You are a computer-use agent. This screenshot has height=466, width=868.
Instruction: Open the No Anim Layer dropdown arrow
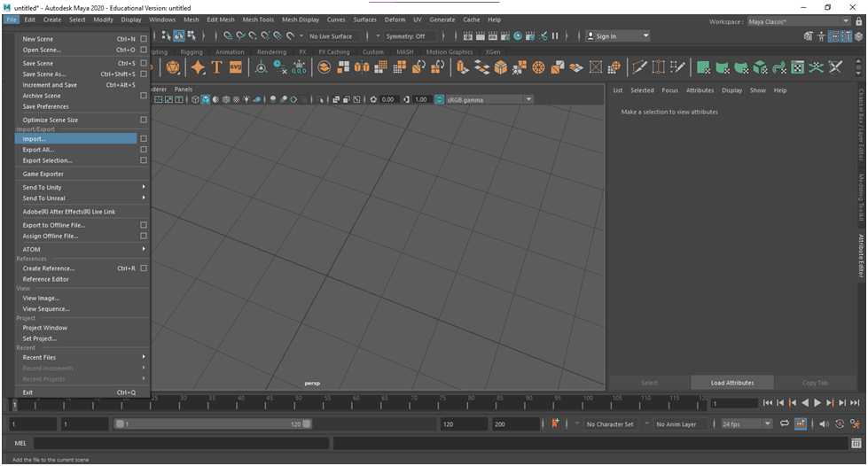tap(646, 424)
